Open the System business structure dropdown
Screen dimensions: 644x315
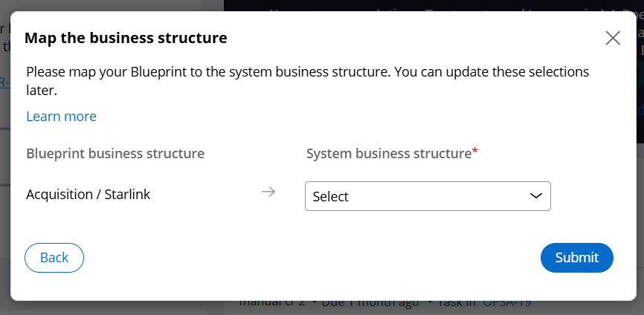(x=428, y=196)
